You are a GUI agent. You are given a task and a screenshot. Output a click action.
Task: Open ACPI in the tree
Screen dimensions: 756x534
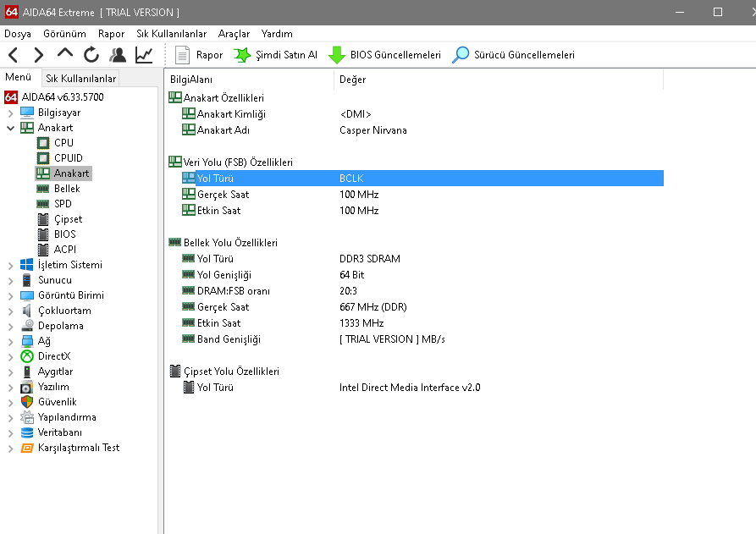(x=64, y=250)
